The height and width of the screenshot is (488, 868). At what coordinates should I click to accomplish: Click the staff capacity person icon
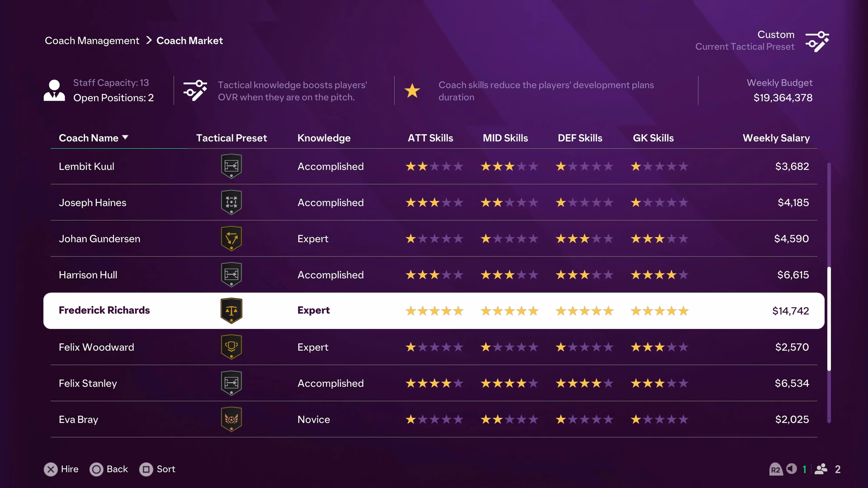coord(54,90)
